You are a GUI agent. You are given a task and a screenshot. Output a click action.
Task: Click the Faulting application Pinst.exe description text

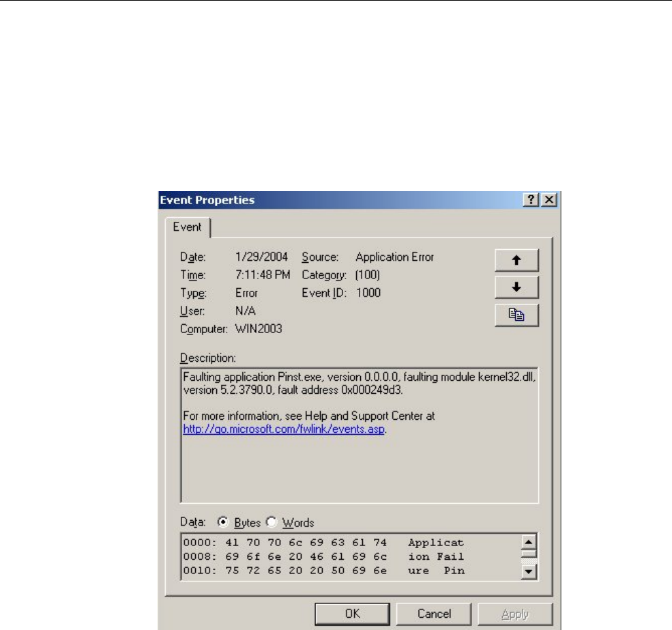point(359,377)
